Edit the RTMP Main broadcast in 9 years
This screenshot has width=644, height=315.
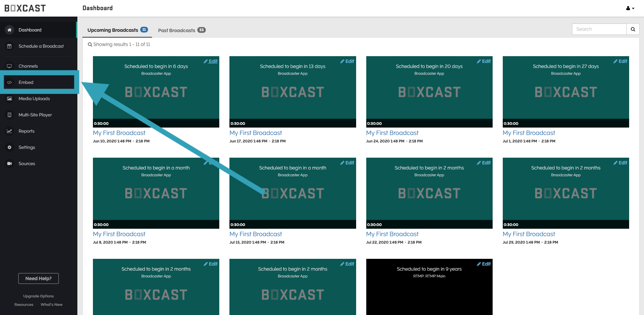(484, 264)
